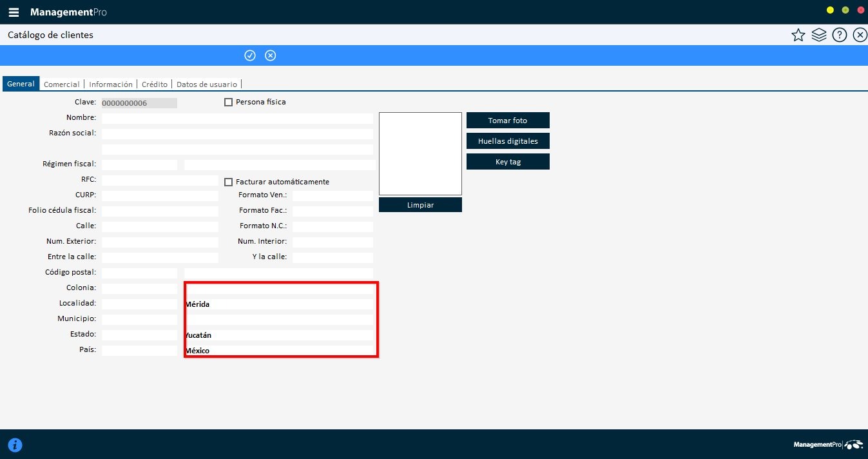Focus the Nombre input field
868x459 pixels.
coord(237,119)
